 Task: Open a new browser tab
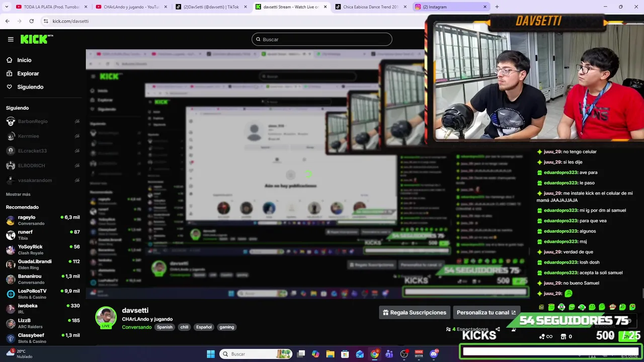(497, 7)
